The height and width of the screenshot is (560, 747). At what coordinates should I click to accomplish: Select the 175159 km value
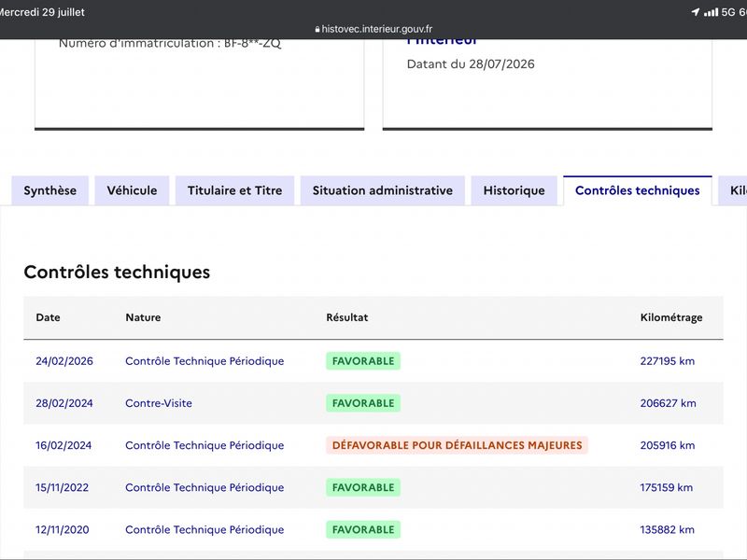666,487
